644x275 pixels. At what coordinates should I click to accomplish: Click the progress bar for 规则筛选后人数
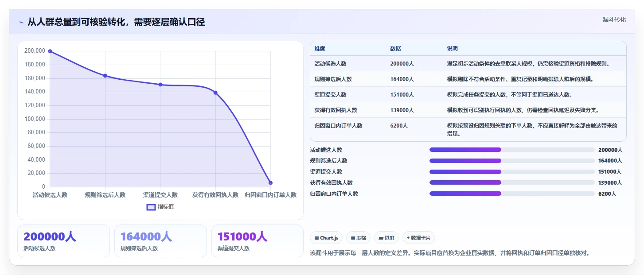(x=512, y=161)
